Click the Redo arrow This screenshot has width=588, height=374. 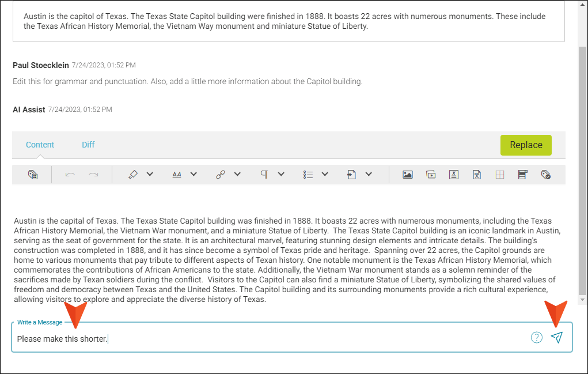[x=93, y=175]
